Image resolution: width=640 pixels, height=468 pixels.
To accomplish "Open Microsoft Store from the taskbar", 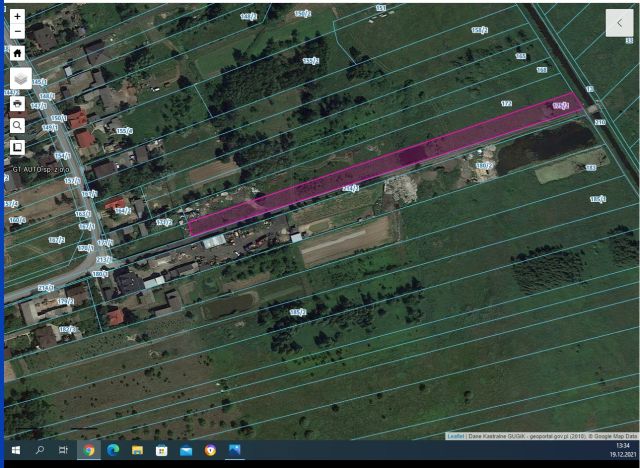I will pyautogui.click(x=162, y=450).
